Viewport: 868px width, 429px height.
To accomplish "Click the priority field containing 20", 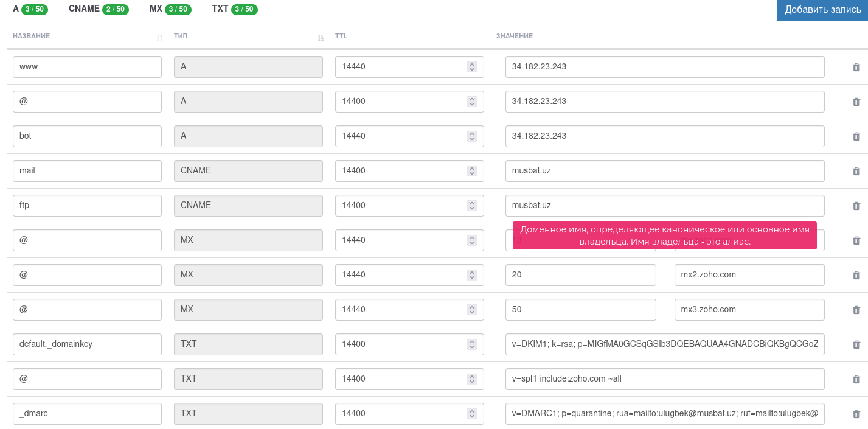I will click(x=580, y=275).
